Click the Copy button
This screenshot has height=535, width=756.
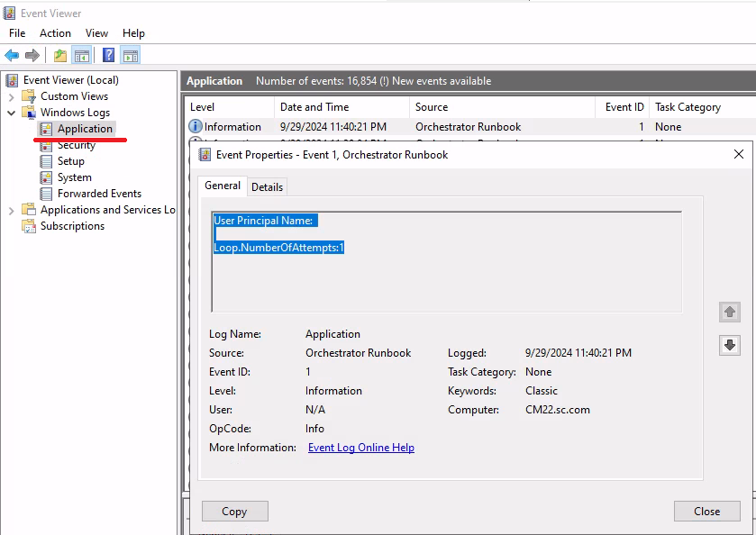click(234, 511)
